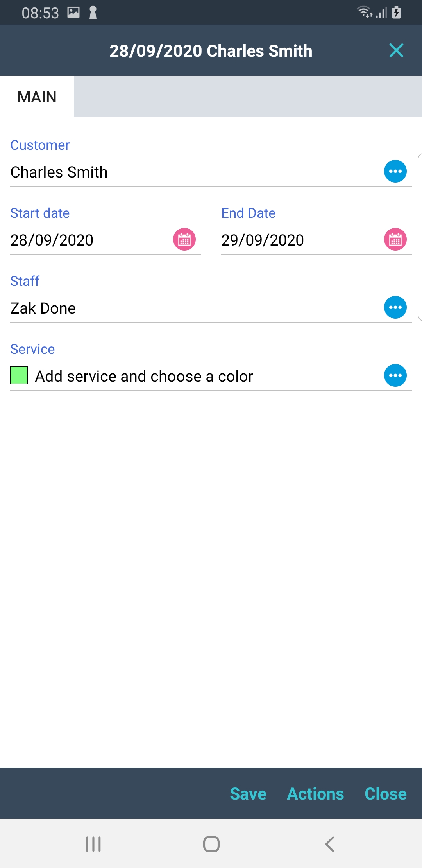Tap the picture notification icon in status bar
The width and height of the screenshot is (422, 868).
[x=73, y=13]
